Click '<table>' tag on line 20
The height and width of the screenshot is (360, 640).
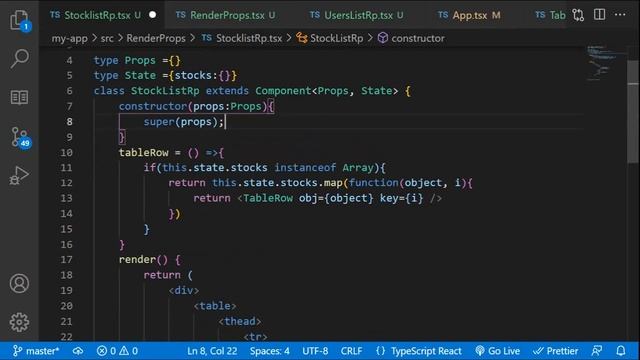pos(215,306)
